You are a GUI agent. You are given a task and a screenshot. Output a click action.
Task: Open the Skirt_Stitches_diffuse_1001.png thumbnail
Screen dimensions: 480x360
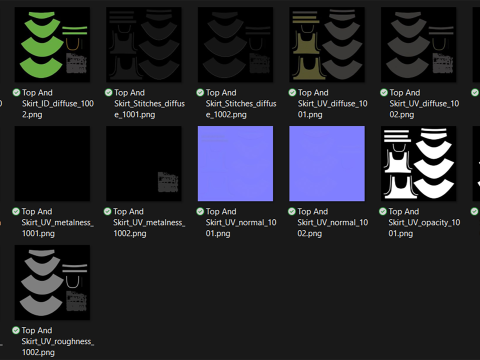point(144,45)
